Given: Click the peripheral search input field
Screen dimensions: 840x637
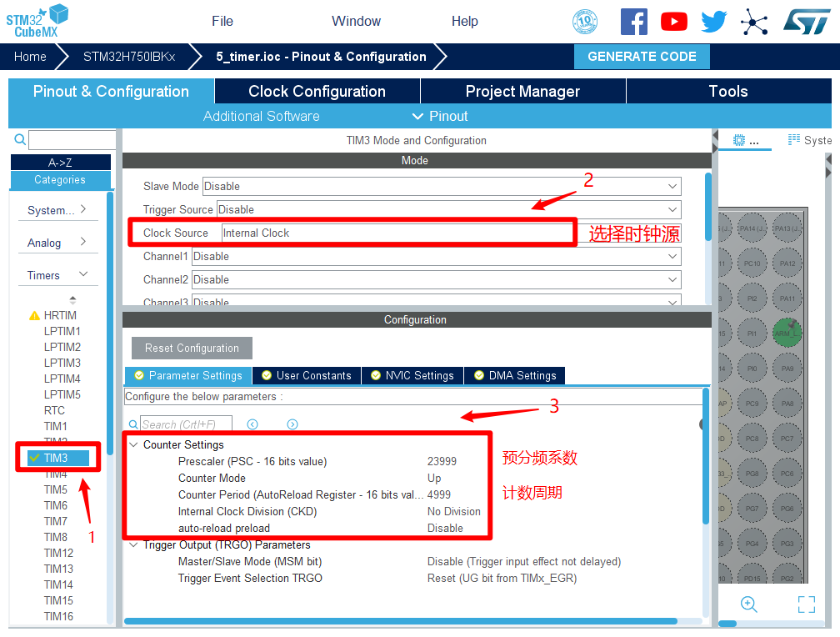Looking at the screenshot, I should (72, 140).
